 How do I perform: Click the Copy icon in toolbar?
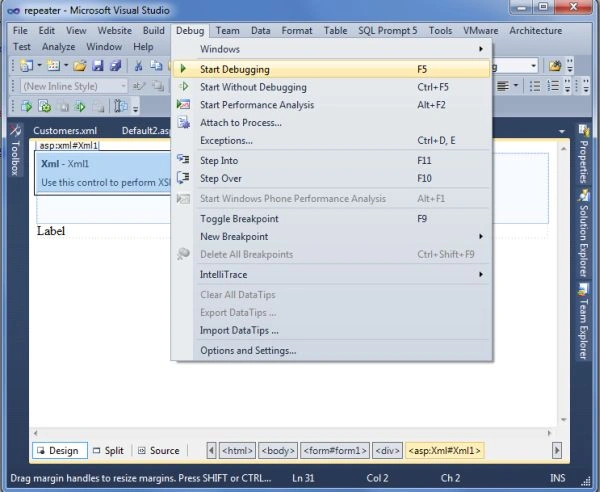[x=156, y=66]
